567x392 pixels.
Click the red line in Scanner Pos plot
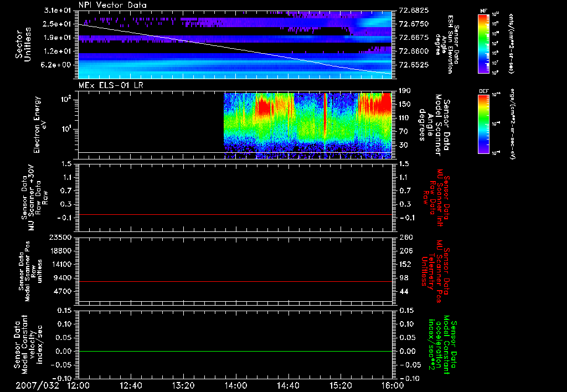[x=235, y=281]
